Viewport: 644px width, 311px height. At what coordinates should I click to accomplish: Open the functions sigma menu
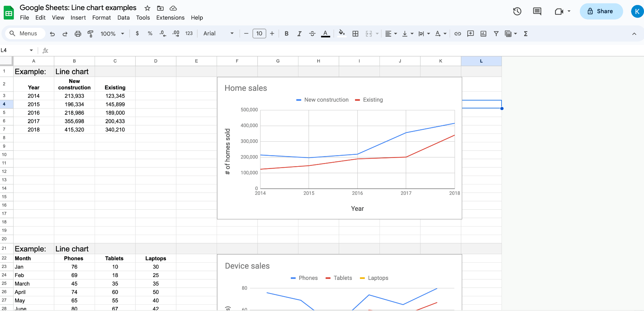[x=525, y=33]
